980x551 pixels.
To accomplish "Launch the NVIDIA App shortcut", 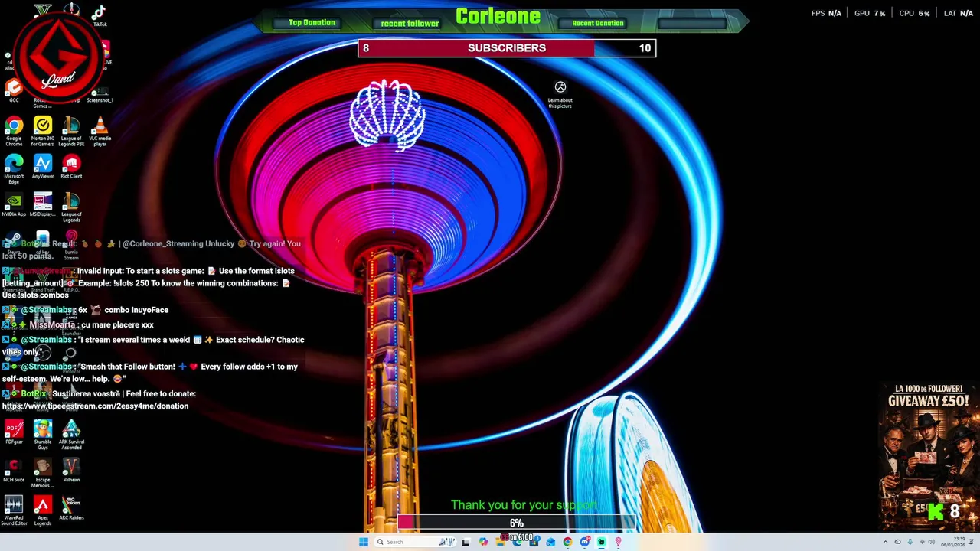I will (14, 205).
